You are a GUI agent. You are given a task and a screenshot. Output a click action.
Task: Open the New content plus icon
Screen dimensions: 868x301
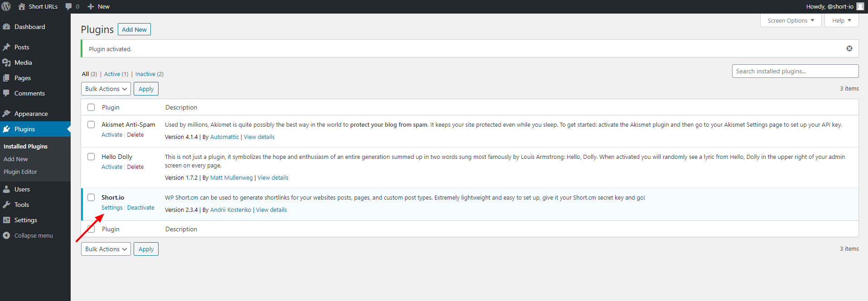pyautogui.click(x=91, y=7)
